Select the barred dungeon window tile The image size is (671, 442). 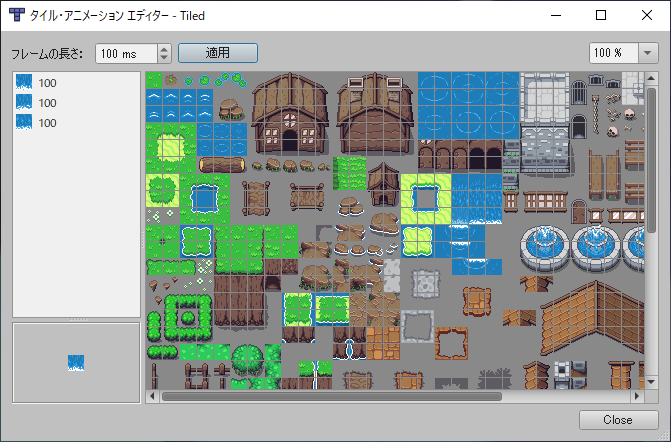579,92
